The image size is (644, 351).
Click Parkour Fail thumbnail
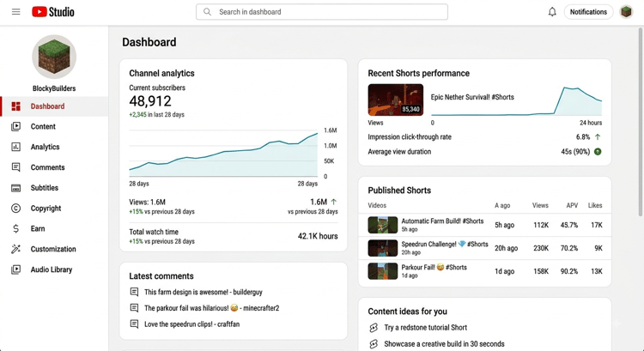tap(382, 271)
